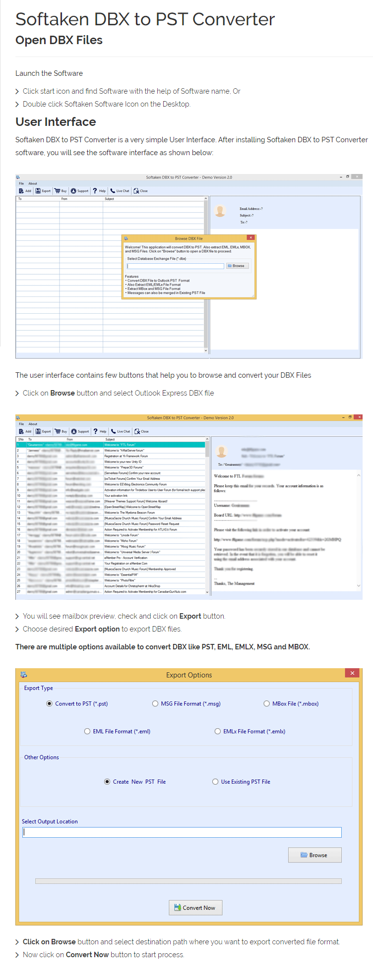The width and height of the screenshot is (373, 980).
Task: Click Add icon in empty-list converter window
Action: pyautogui.click(x=21, y=191)
